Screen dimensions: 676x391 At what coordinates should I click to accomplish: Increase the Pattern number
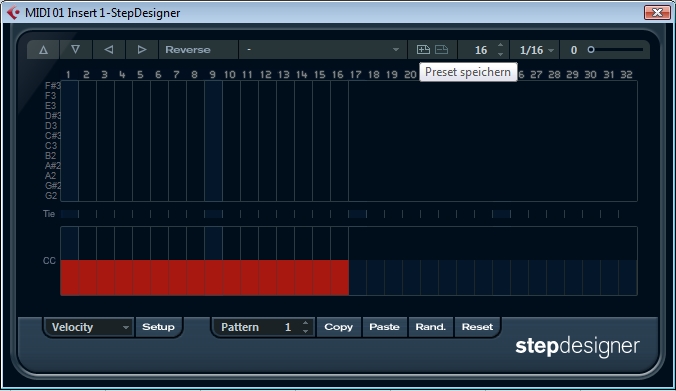tap(305, 322)
